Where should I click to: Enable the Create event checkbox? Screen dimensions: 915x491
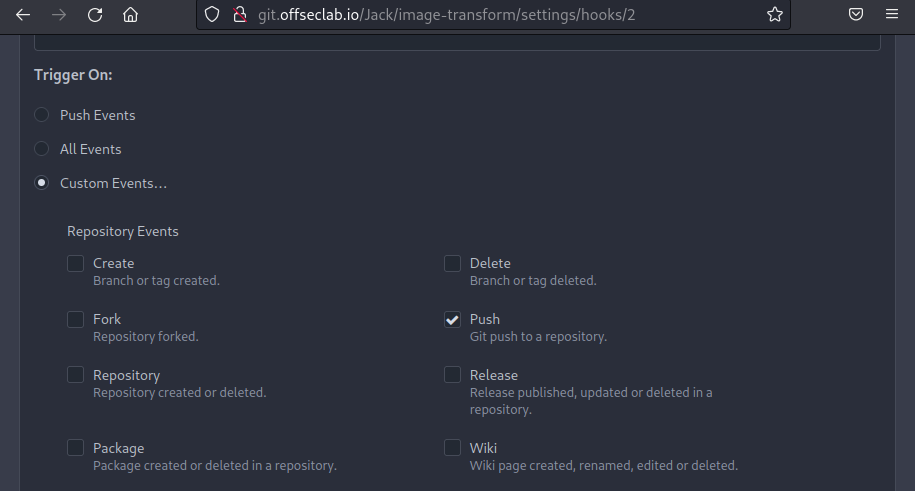tap(75, 264)
